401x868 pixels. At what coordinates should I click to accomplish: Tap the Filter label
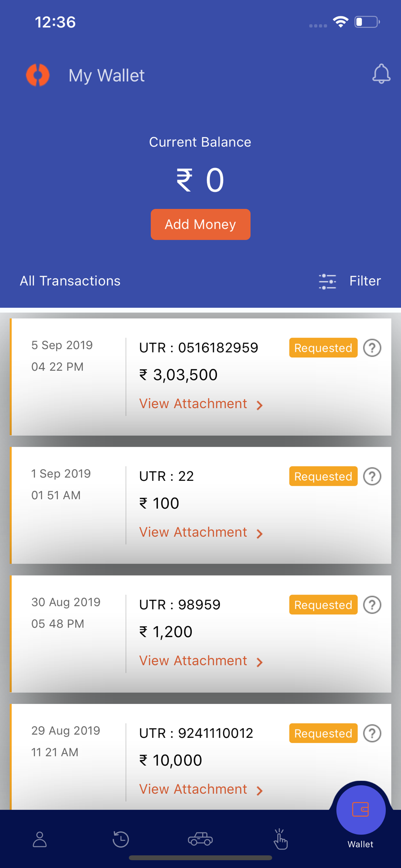(x=365, y=281)
